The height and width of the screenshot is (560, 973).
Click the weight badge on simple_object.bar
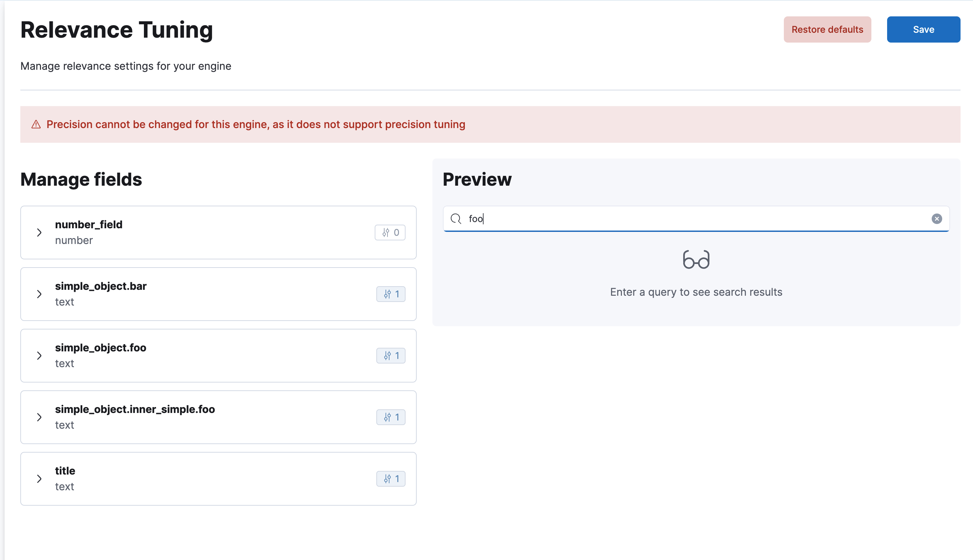pyautogui.click(x=391, y=294)
